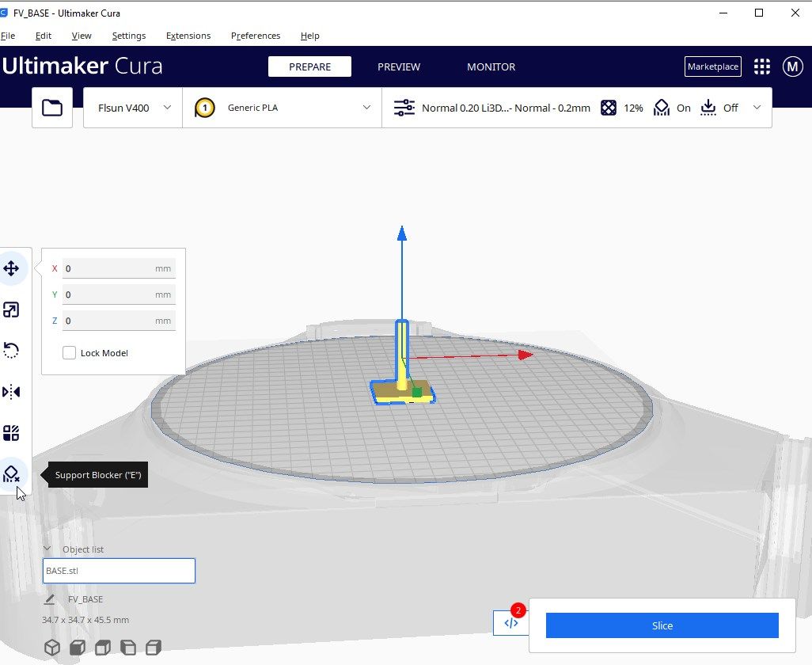Image resolution: width=812 pixels, height=665 pixels.
Task: Click the red notification badge 2
Action: click(518, 610)
